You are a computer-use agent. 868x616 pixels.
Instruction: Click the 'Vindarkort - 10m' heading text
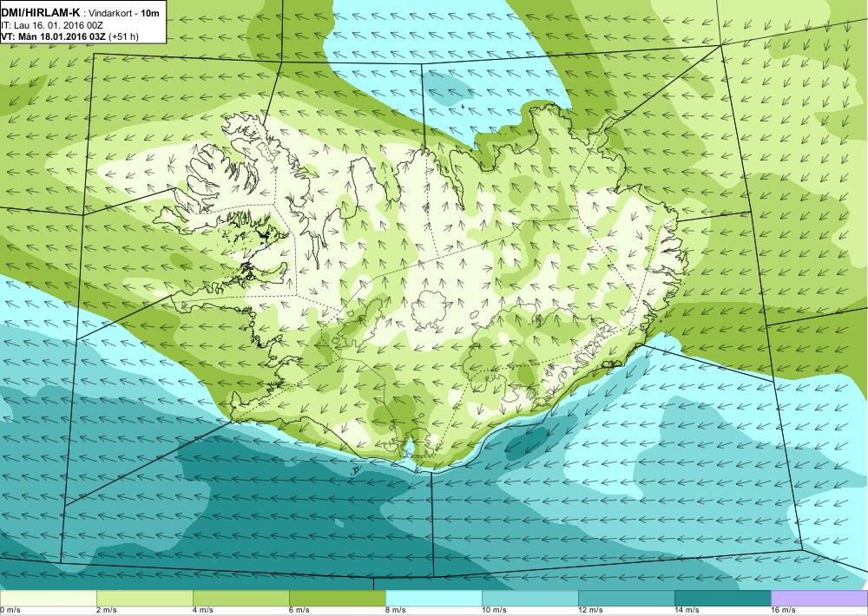pos(124,14)
